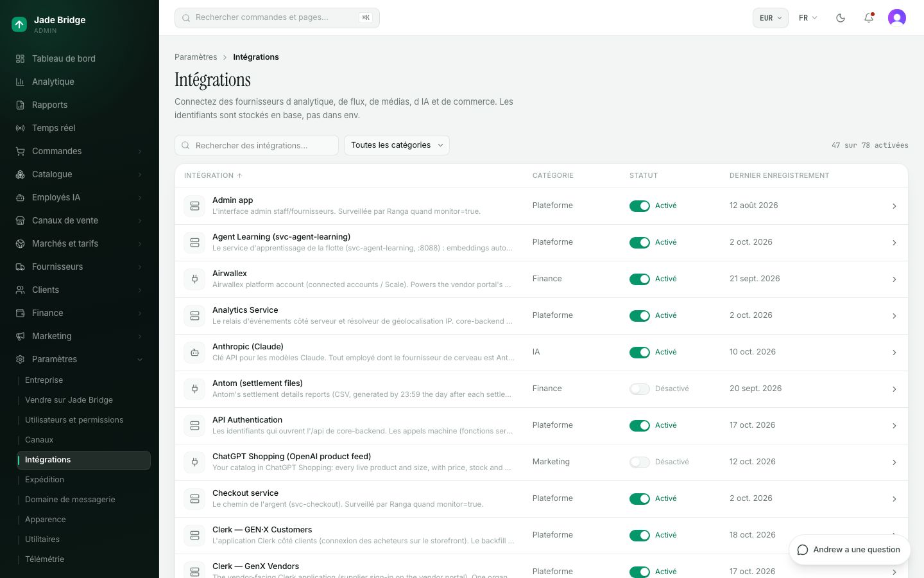Screen dimensions: 924x578
Task: Toggle dark mode moon icon
Action: tap(841, 18)
